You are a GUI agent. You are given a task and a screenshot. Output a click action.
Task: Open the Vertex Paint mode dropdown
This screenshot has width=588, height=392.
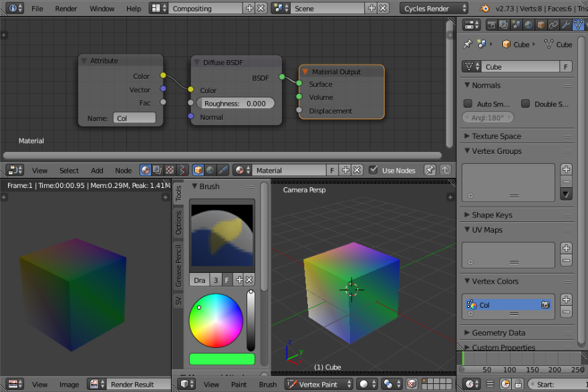point(318,384)
